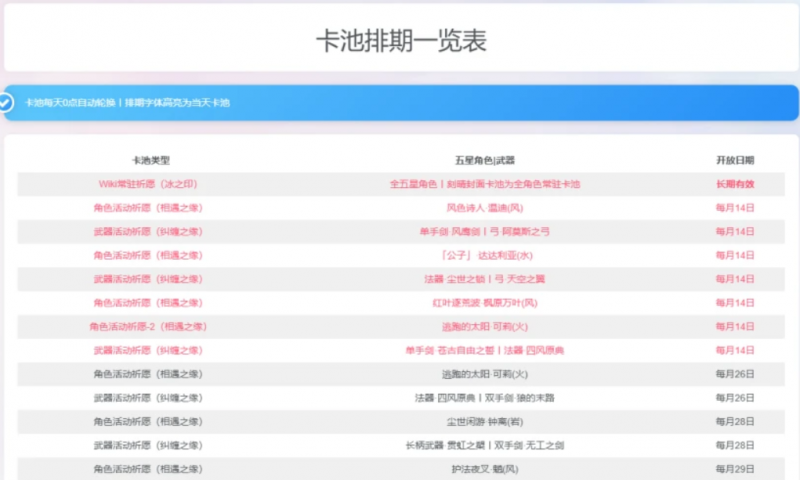
Task: Click 法器 四风原典 | 双手剑 狼的末路
Action: (x=484, y=397)
